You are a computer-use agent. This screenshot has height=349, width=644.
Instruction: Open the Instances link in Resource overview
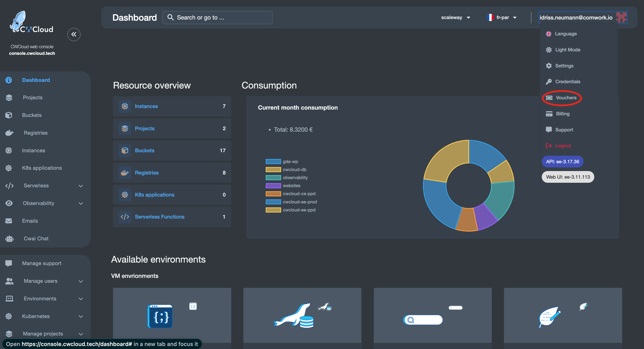click(146, 106)
